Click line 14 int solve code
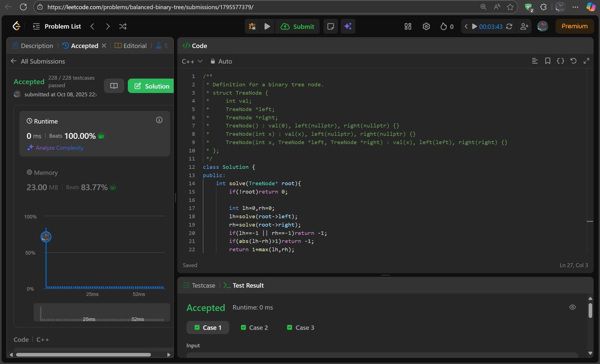This screenshot has height=364, width=600. click(x=258, y=183)
